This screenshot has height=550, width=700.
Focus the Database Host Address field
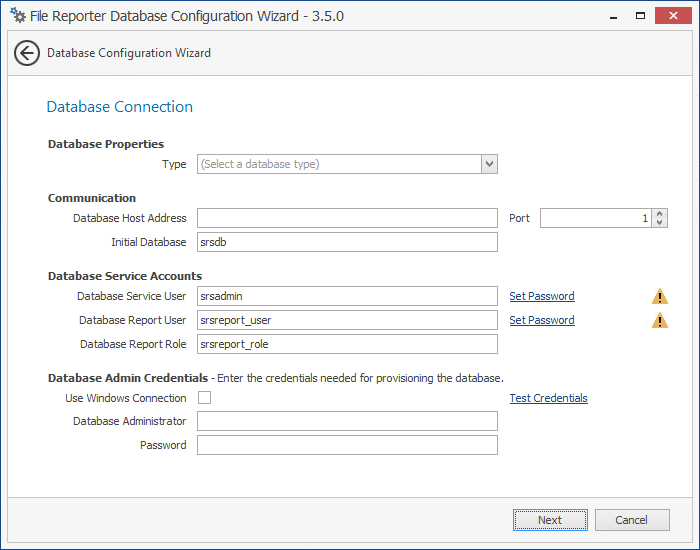tap(347, 218)
